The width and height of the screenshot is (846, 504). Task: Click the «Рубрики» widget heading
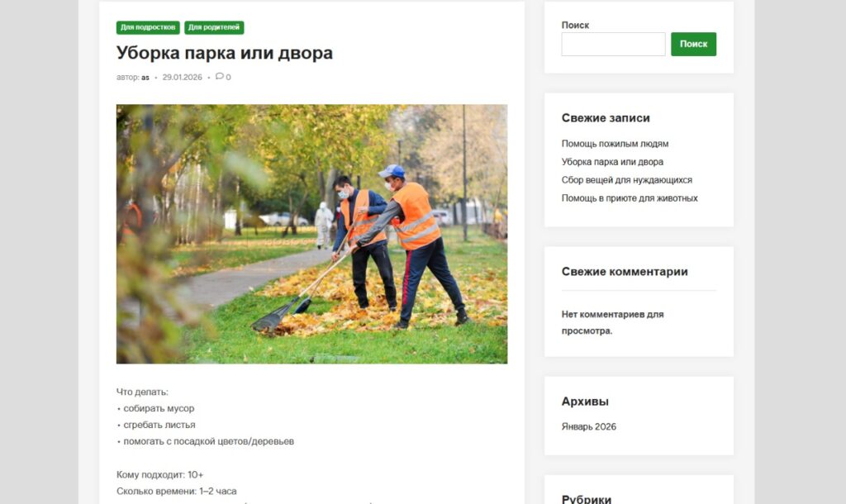tap(587, 498)
